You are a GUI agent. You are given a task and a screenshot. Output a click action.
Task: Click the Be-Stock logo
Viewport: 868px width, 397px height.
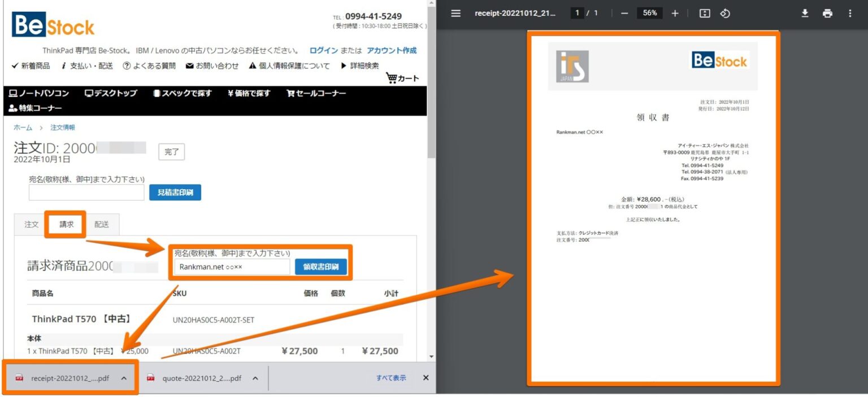pyautogui.click(x=53, y=24)
